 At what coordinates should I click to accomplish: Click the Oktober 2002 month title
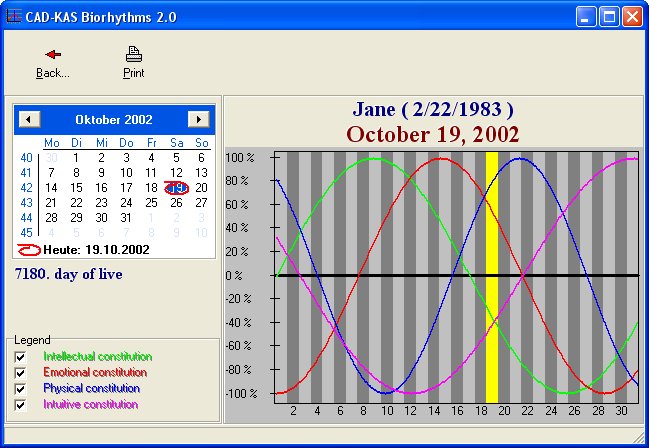[114, 120]
